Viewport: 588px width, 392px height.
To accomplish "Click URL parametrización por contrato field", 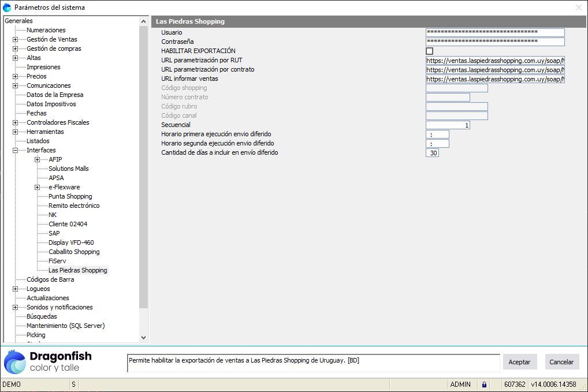I will 495,70.
